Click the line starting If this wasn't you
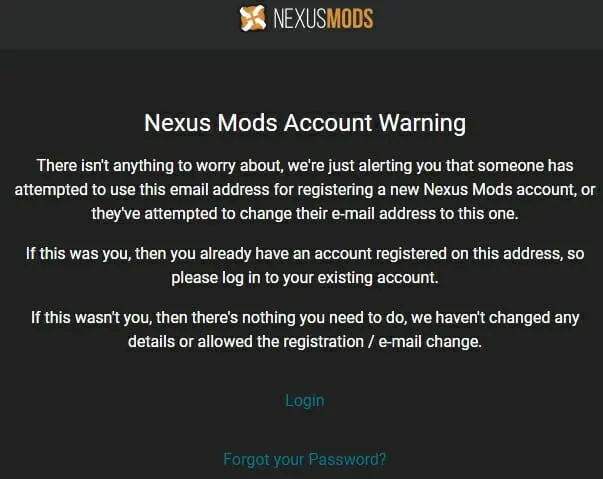 point(305,318)
